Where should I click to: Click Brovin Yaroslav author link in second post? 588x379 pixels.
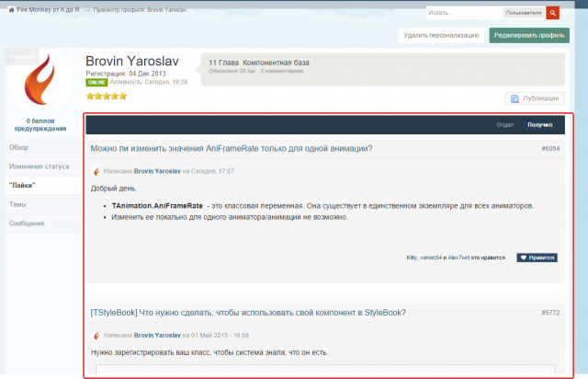pyautogui.click(x=157, y=336)
